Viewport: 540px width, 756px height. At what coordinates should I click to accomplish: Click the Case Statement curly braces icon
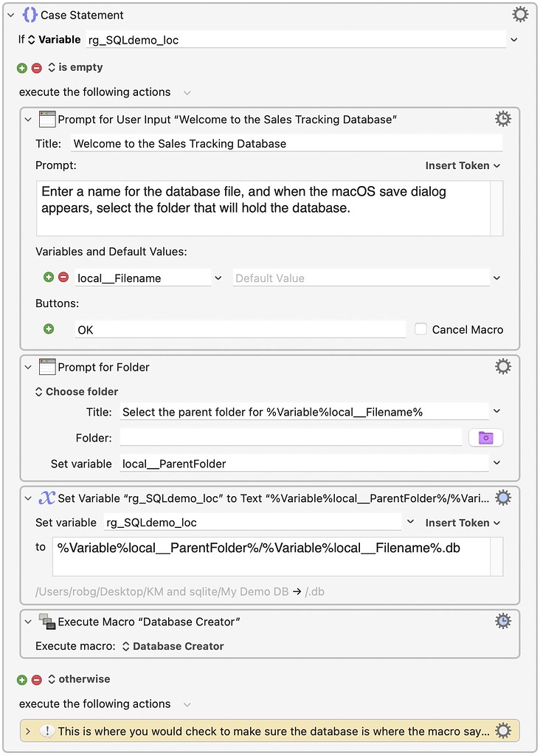click(30, 15)
